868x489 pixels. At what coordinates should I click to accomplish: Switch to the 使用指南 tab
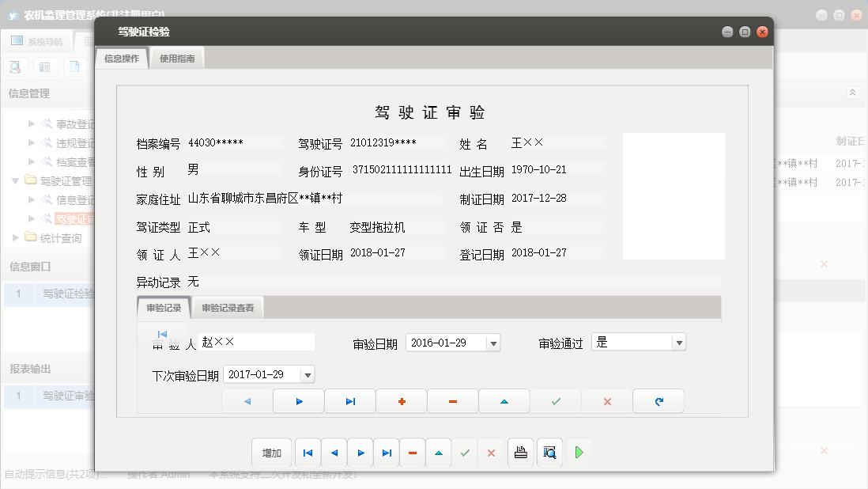[x=176, y=57]
